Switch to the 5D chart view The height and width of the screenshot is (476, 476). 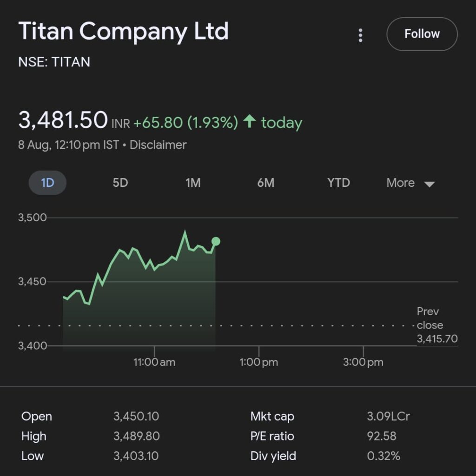(x=120, y=183)
